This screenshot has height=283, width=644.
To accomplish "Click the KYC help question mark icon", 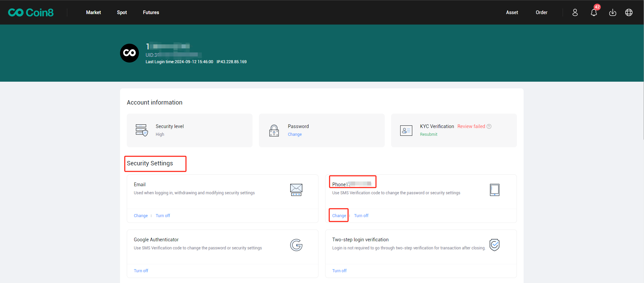I will point(489,126).
